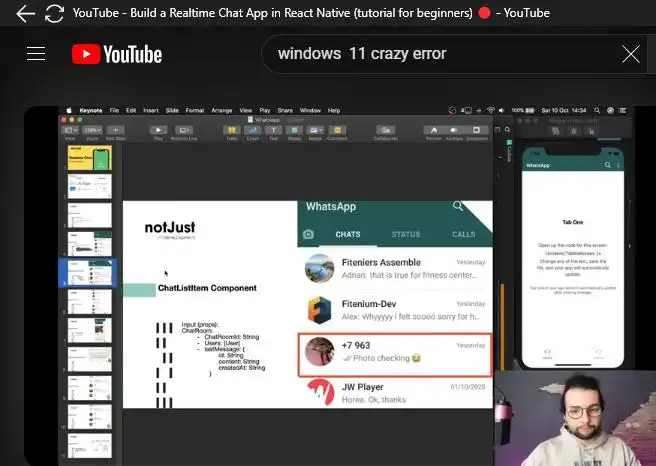Switch to the CHATS tab

[x=348, y=234]
